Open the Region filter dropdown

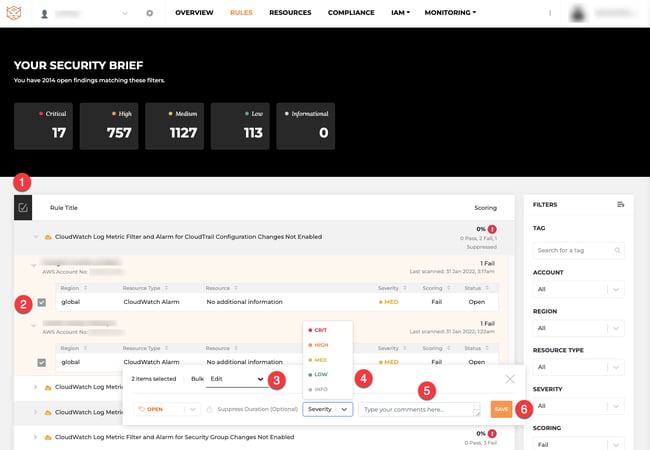[578, 328]
